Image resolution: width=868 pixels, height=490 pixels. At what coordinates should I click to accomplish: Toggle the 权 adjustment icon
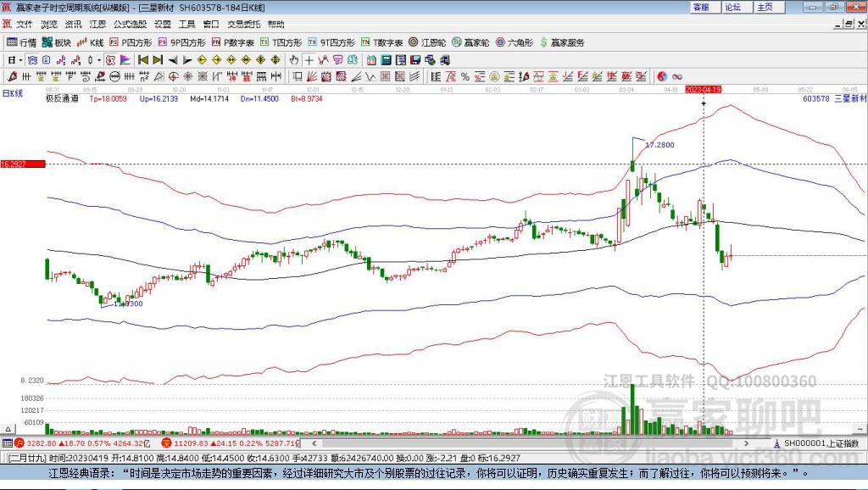tap(110, 60)
